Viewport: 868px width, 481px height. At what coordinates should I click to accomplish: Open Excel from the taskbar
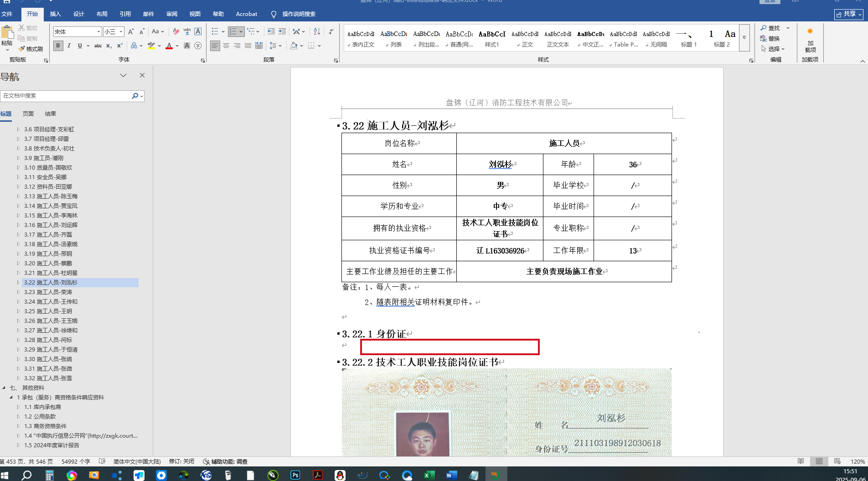pos(429,475)
